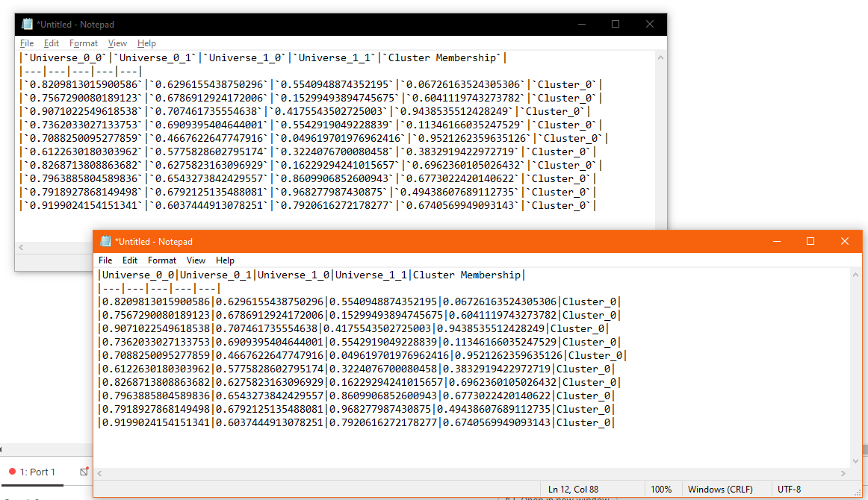The height and width of the screenshot is (500, 868).
Task: Open View menu in black-titled Notepad window
Action: point(117,43)
